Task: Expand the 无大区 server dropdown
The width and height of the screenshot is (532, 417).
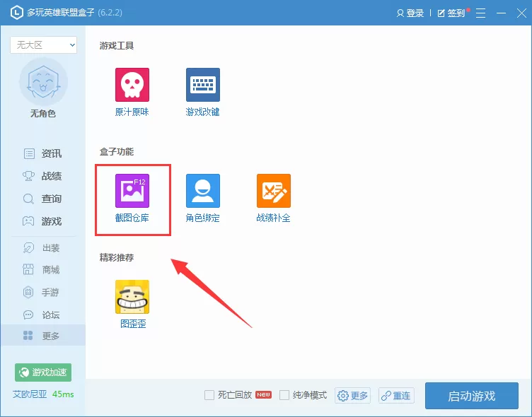Action: tap(43, 45)
